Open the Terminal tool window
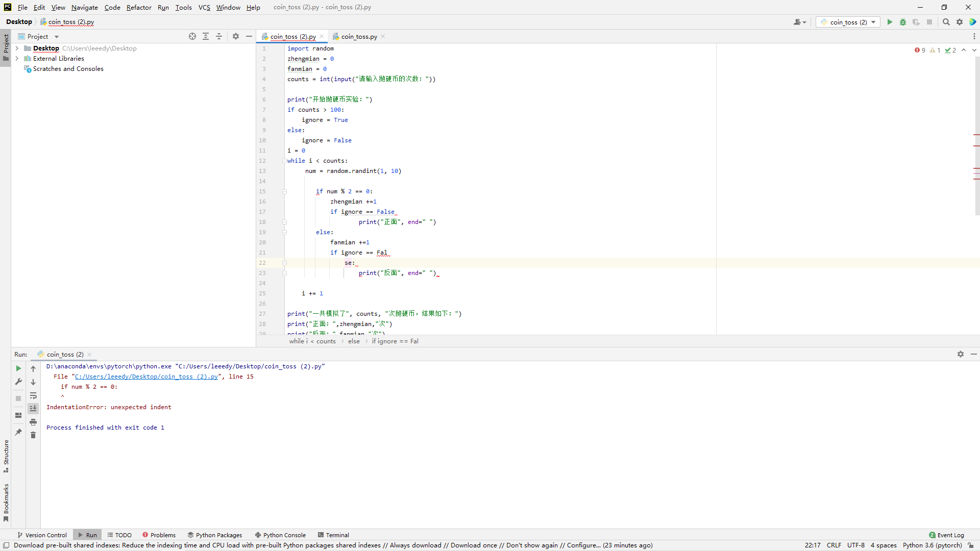This screenshot has width=980, height=551. (x=333, y=535)
